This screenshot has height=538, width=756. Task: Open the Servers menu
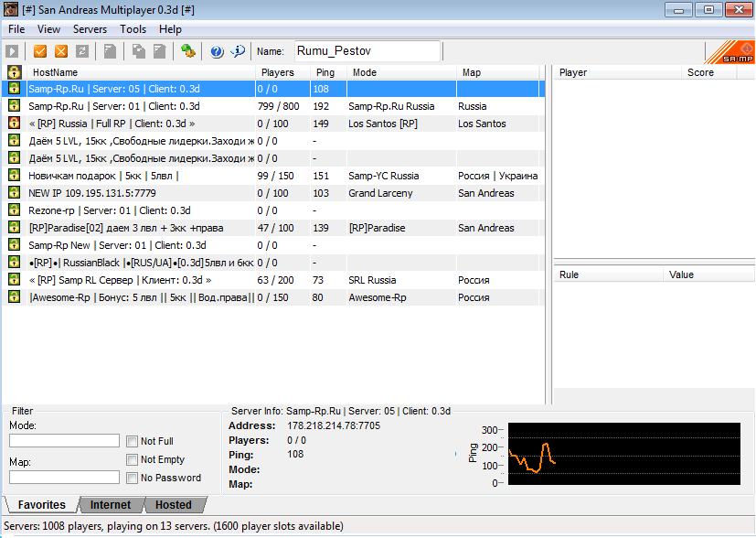[90, 29]
